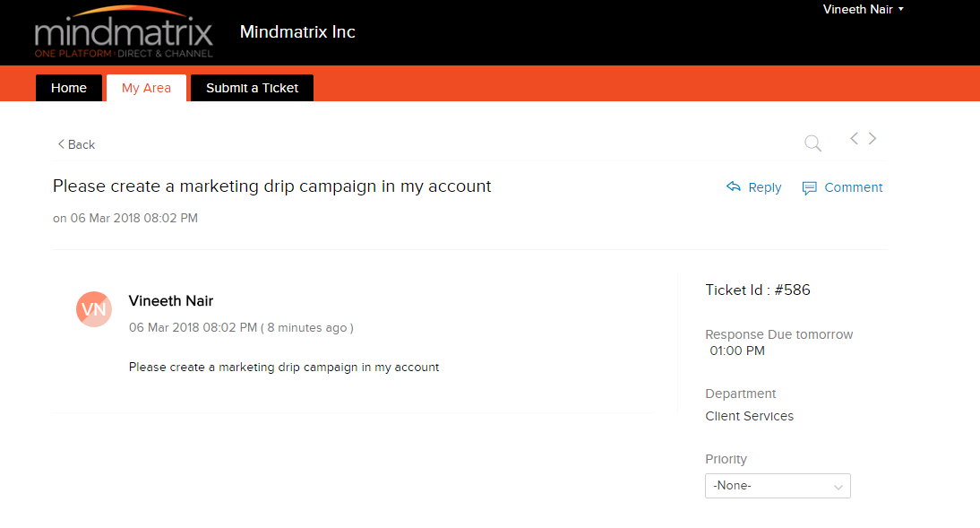This screenshot has width=980, height=528.
Task: Click the Reply arrow icon
Action: coord(733,186)
